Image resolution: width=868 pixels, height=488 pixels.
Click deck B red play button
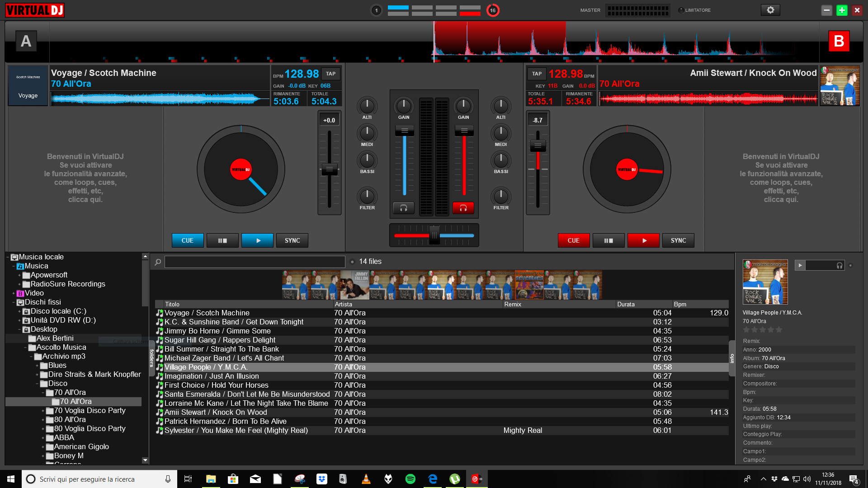coord(644,240)
